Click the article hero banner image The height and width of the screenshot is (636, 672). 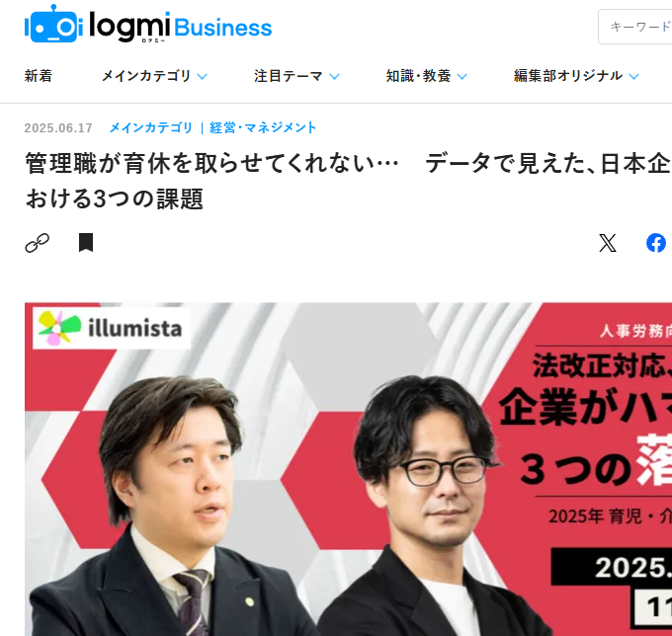click(348, 469)
